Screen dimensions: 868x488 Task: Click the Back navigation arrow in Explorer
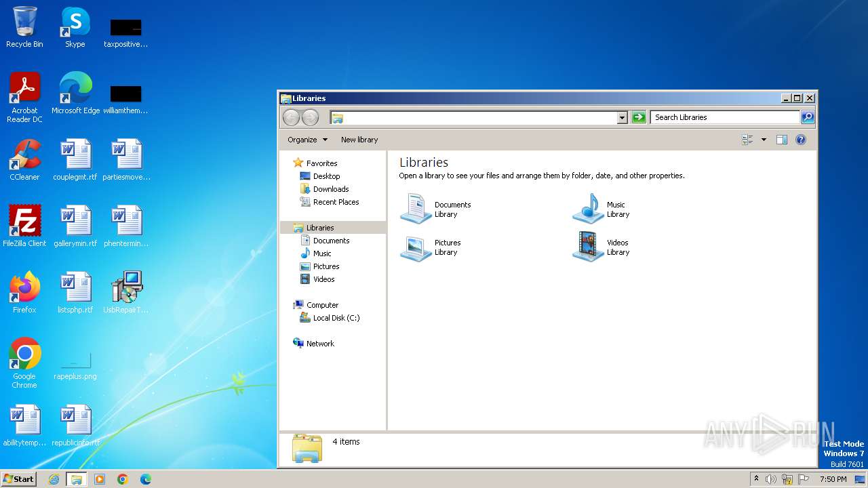click(291, 117)
